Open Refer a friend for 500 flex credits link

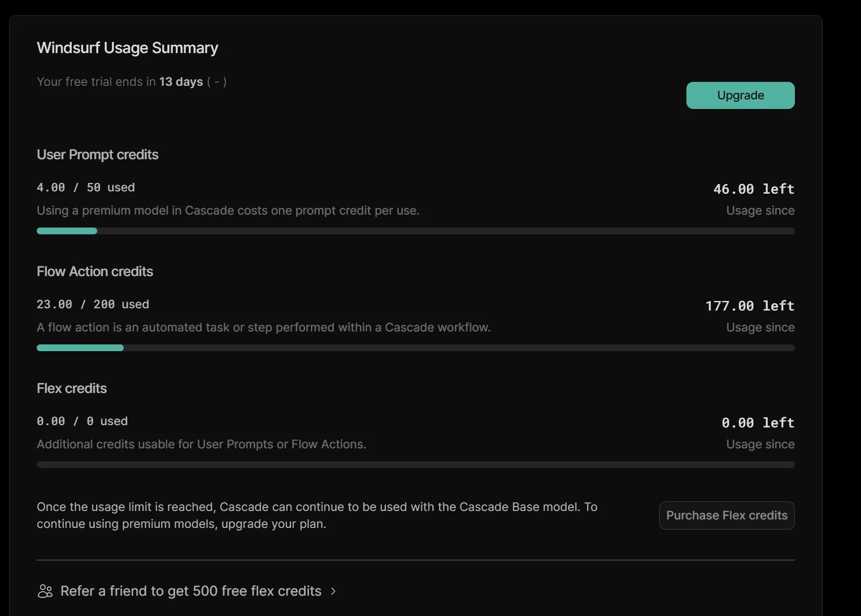pos(190,591)
